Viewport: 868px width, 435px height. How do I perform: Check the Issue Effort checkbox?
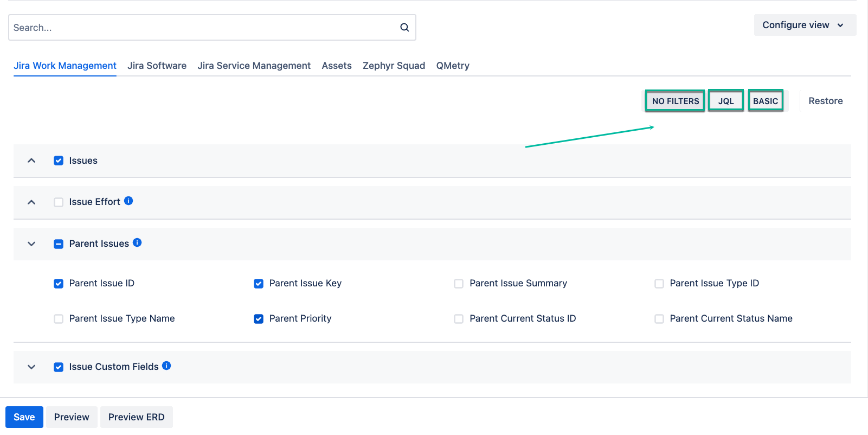coord(59,202)
